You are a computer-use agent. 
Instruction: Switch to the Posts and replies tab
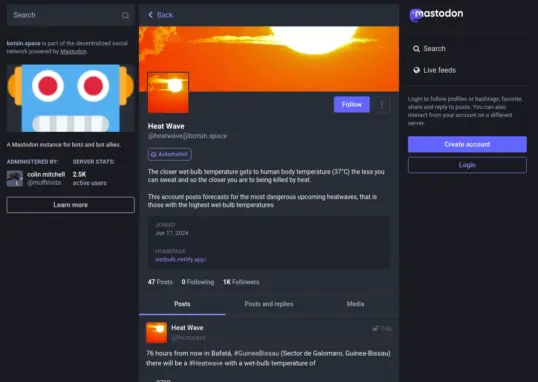[x=269, y=304]
